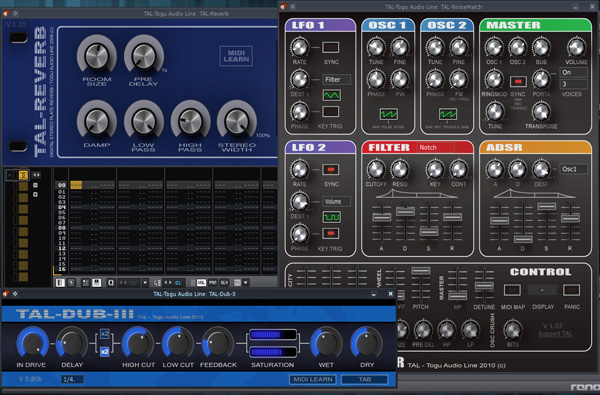
Task: Click TAL-Dub-3 Feedback knob
Action: 218,343
